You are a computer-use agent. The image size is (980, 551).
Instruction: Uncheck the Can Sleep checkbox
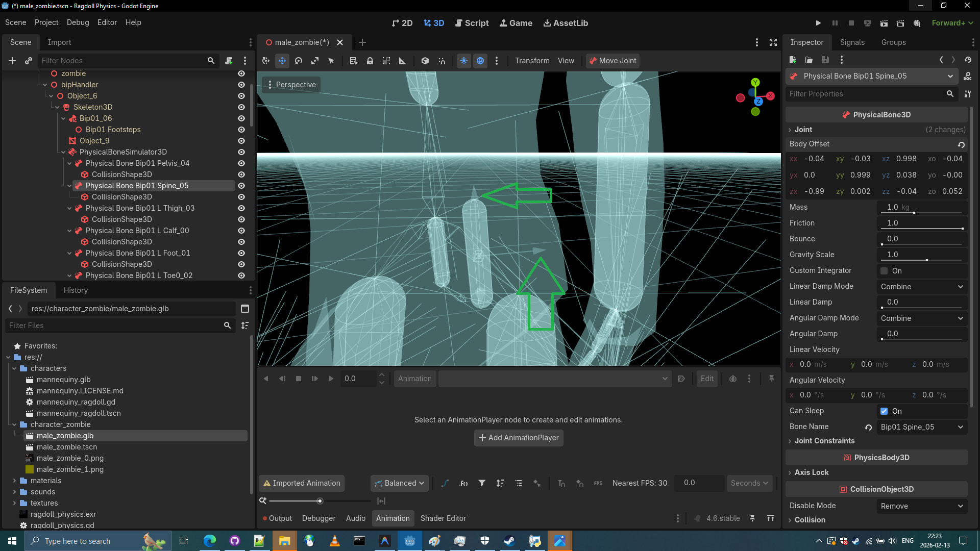pos(884,411)
